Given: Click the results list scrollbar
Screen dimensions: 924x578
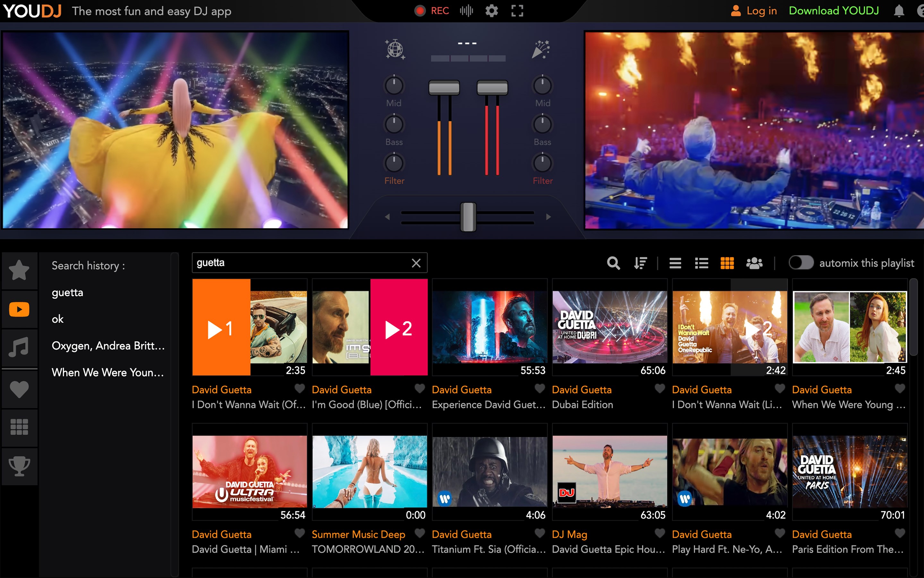Looking at the screenshot, I should click(x=913, y=317).
